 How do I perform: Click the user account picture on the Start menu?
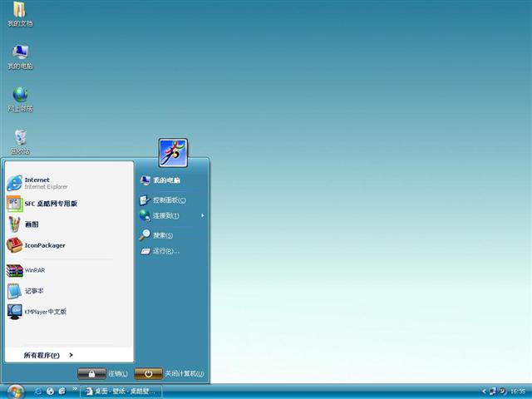coord(173,153)
